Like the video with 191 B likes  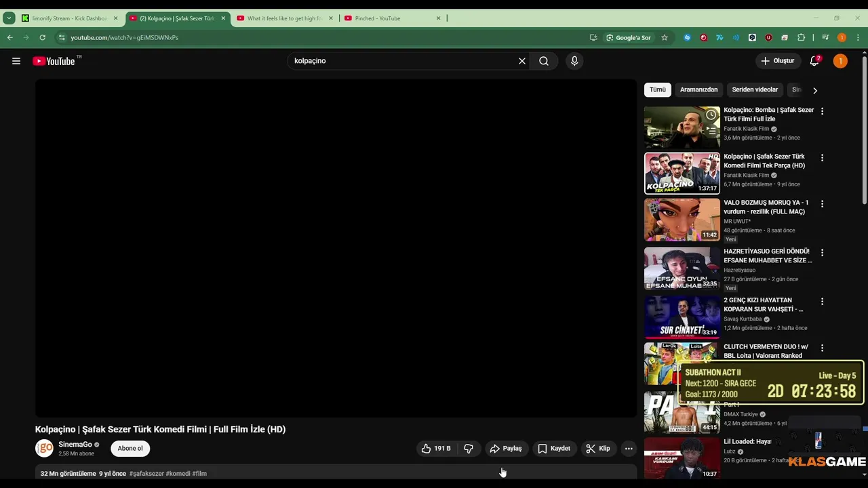[435, 448]
